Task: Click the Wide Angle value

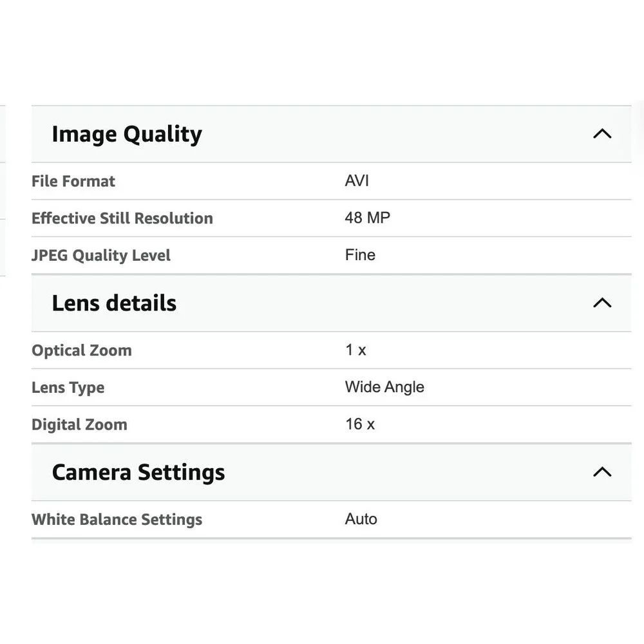Action: 385,387
